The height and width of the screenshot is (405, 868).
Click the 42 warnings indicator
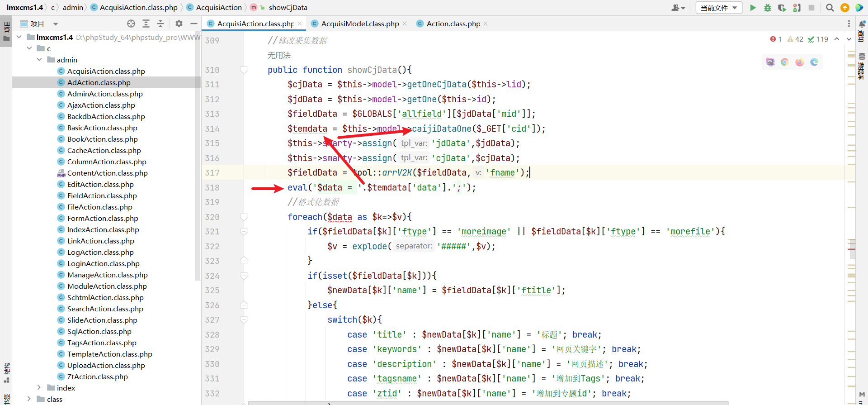pyautogui.click(x=795, y=39)
